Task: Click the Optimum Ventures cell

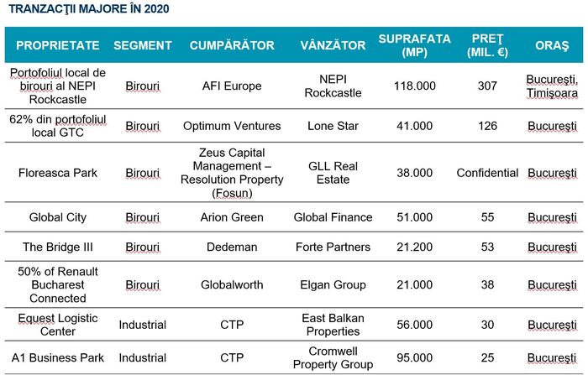Action: pyautogui.click(x=232, y=126)
